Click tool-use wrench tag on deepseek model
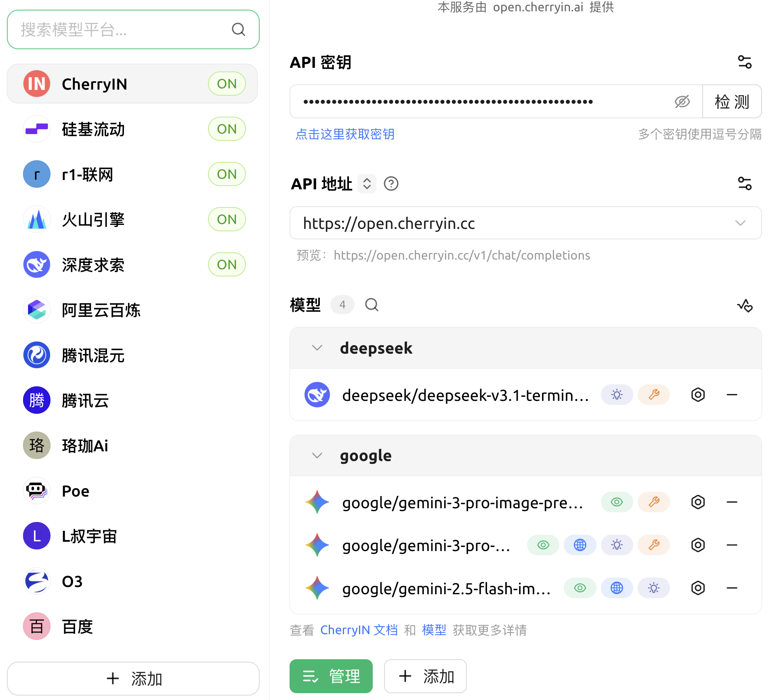This screenshot has width=777, height=700. pos(654,394)
